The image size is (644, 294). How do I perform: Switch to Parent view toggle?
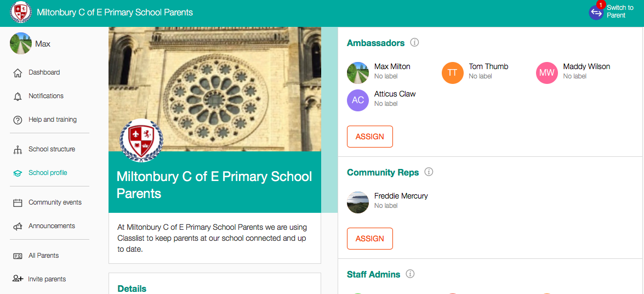[x=612, y=12]
